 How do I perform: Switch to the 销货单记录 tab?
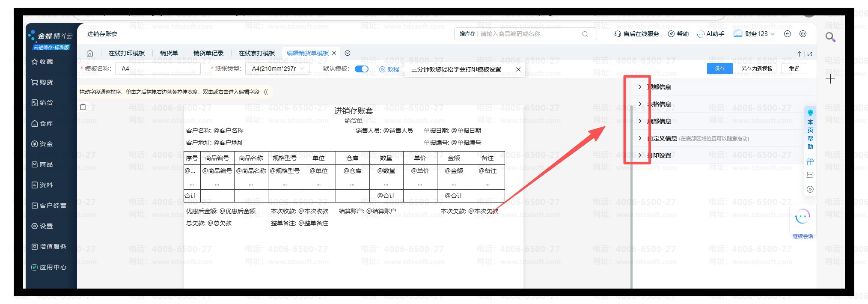(x=208, y=53)
